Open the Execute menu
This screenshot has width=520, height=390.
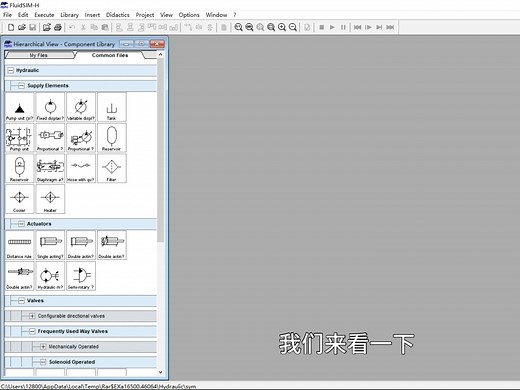44,15
